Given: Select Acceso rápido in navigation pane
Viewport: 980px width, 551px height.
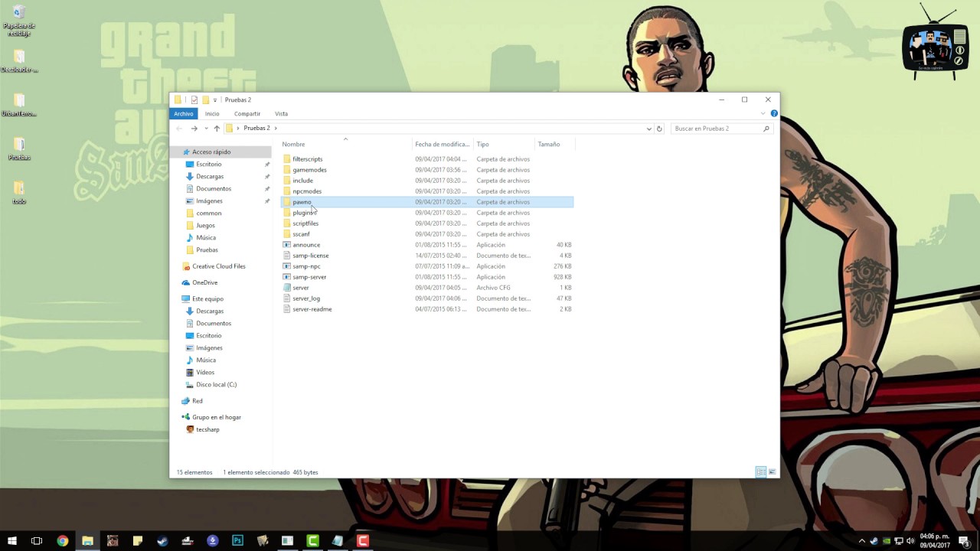Looking at the screenshot, I should point(211,152).
